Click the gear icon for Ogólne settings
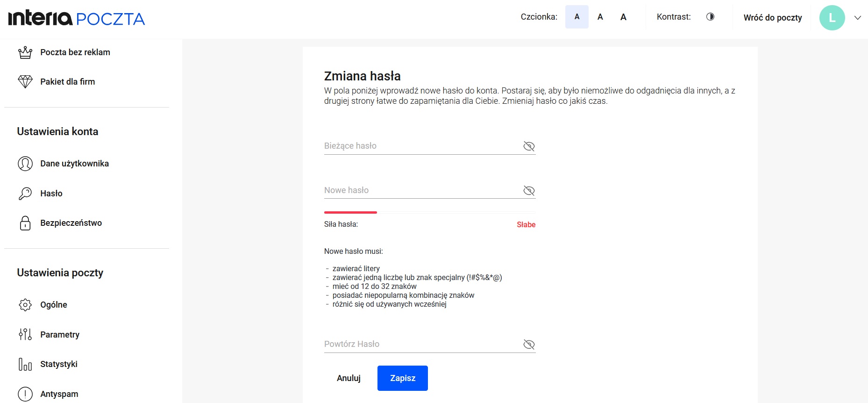 (x=25, y=305)
